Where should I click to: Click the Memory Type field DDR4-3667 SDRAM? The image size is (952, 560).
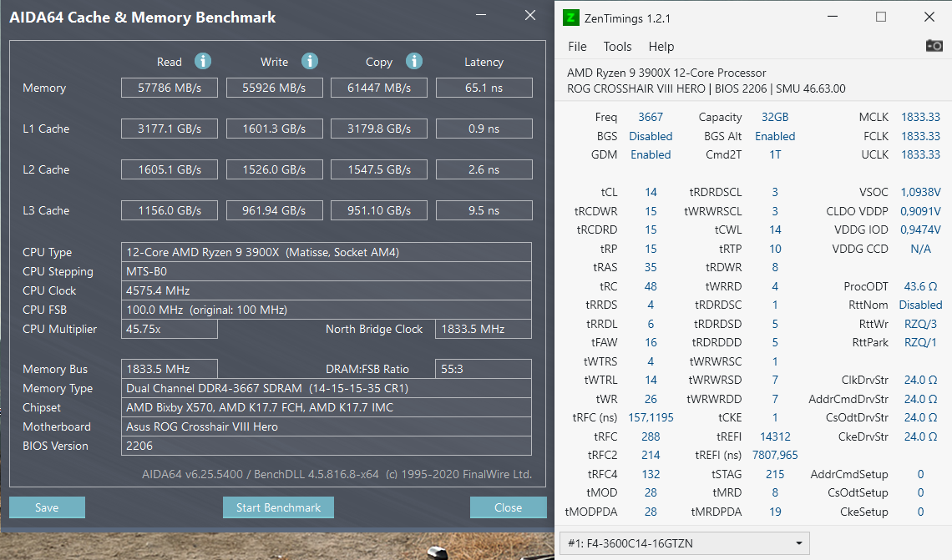click(326, 388)
